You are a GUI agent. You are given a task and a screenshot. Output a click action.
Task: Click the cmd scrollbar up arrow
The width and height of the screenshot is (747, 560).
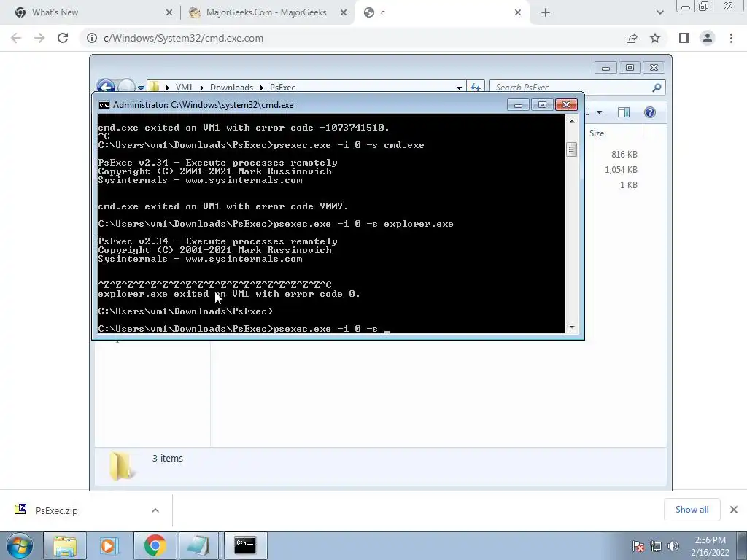tap(572, 121)
